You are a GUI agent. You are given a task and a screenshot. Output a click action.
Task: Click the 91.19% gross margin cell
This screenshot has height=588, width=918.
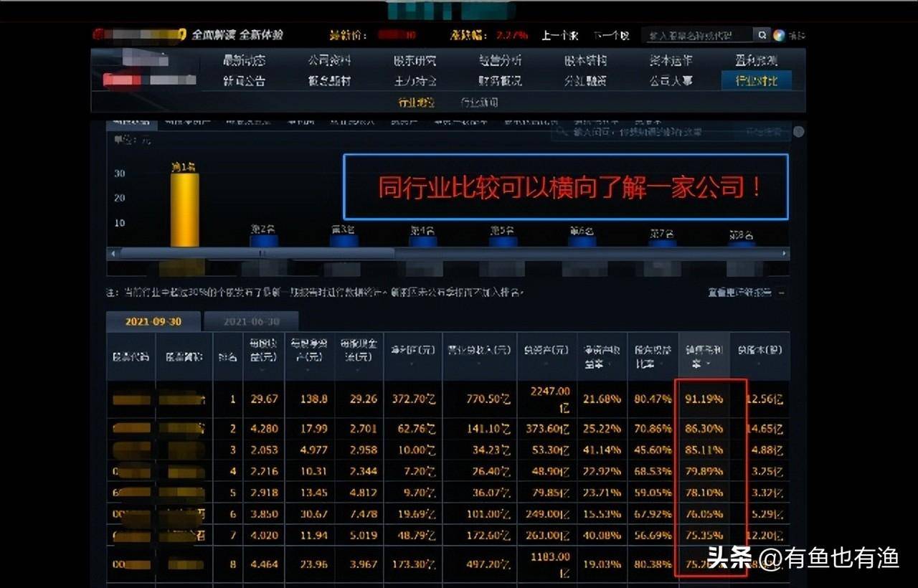[704, 399]
